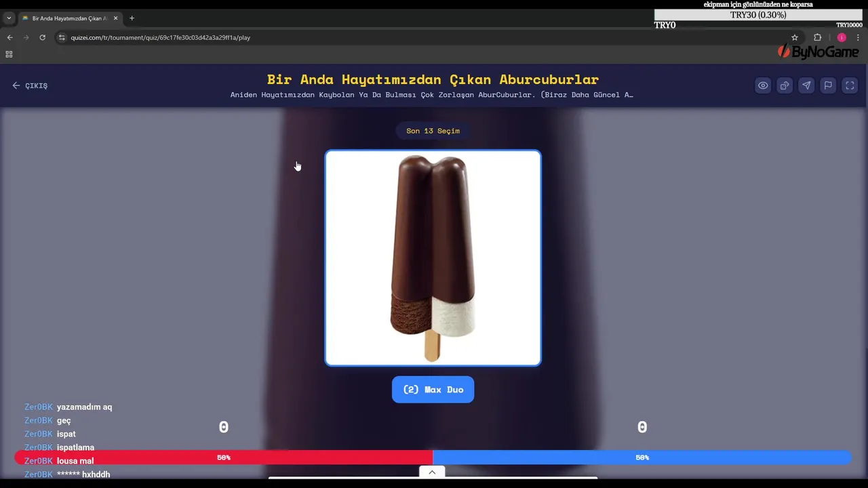Click the browser forward arrow
The image size is (868, 488).
(x=26, y=37)
